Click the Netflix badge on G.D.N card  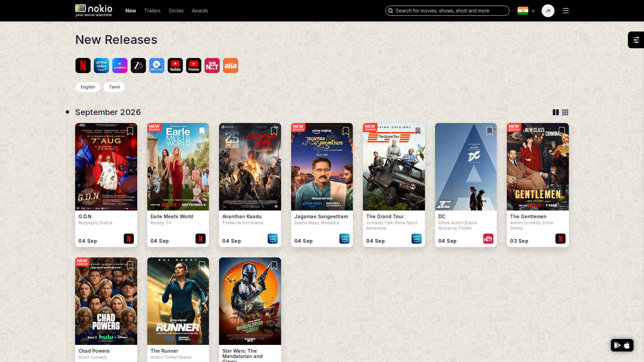(129, 239)
